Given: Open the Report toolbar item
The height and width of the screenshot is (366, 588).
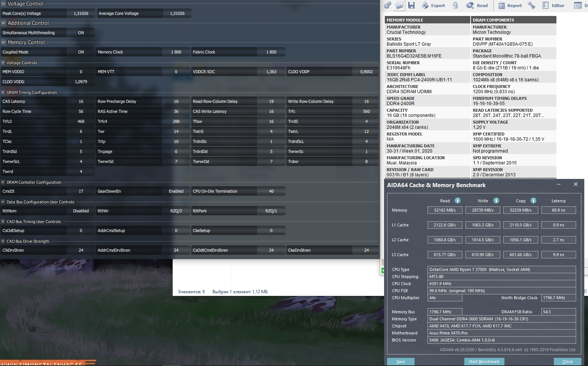Looking at the screenshot, I should (510, 6).
